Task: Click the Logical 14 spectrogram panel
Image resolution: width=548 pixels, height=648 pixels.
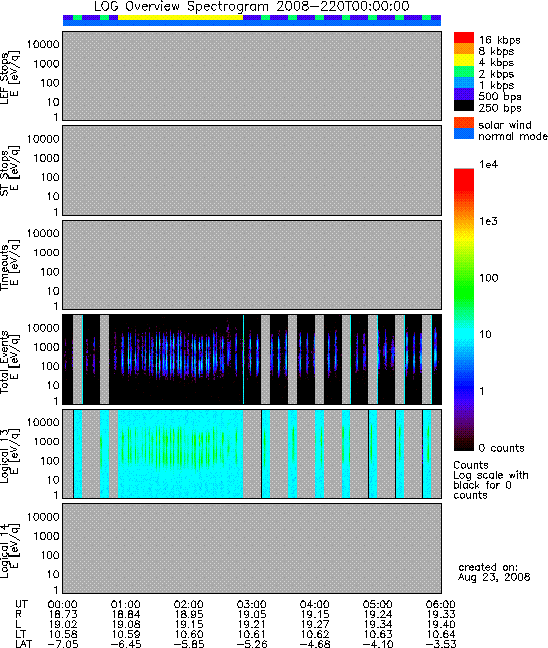Action: coord(252,548)
